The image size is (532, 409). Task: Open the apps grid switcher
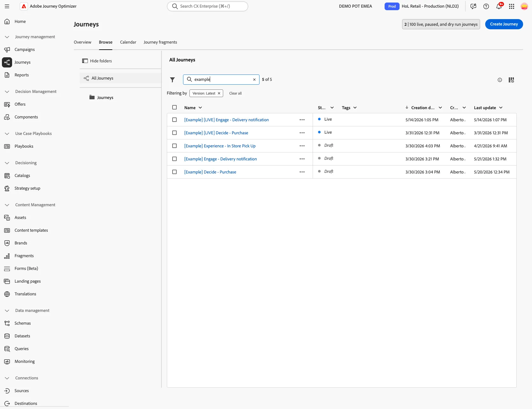coord(512,6)
